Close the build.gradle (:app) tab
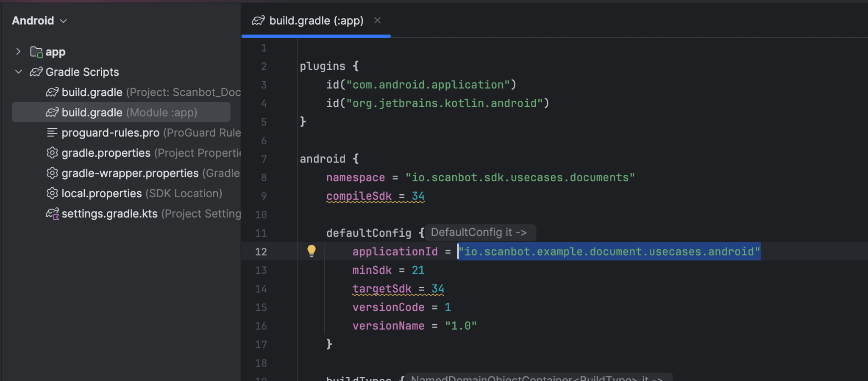868x381 pixels. click(x=377, y=20)
